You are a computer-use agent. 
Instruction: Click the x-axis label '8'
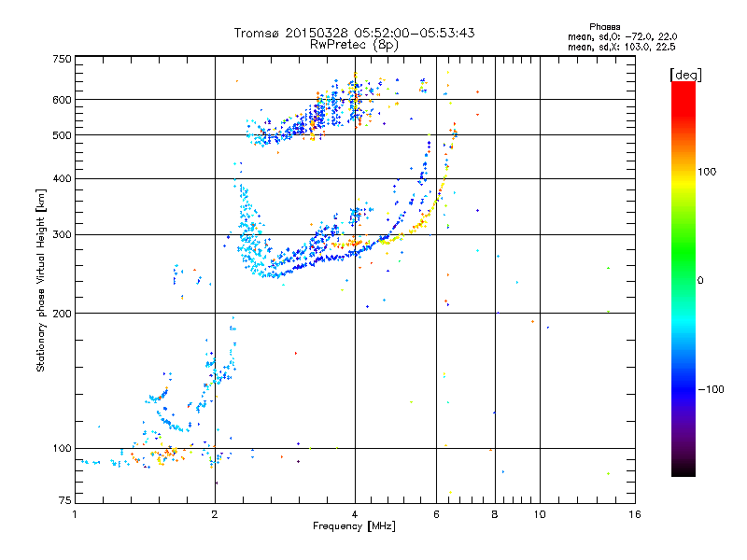pos(495,514)
